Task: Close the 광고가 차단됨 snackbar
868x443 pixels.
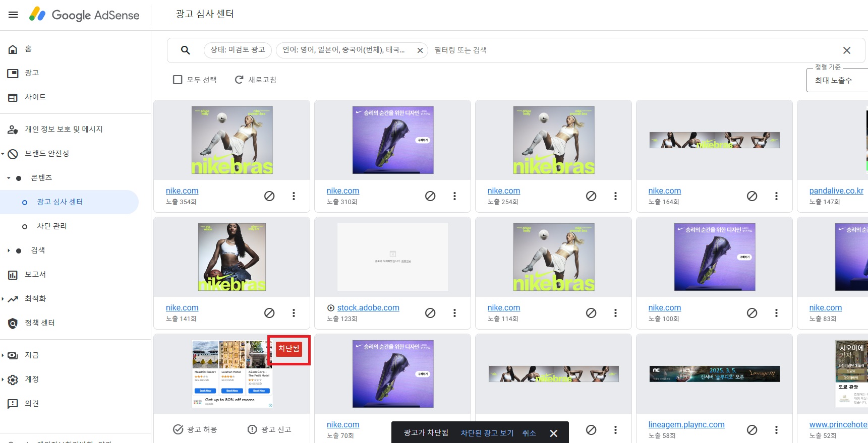Action: pos(553,433)
